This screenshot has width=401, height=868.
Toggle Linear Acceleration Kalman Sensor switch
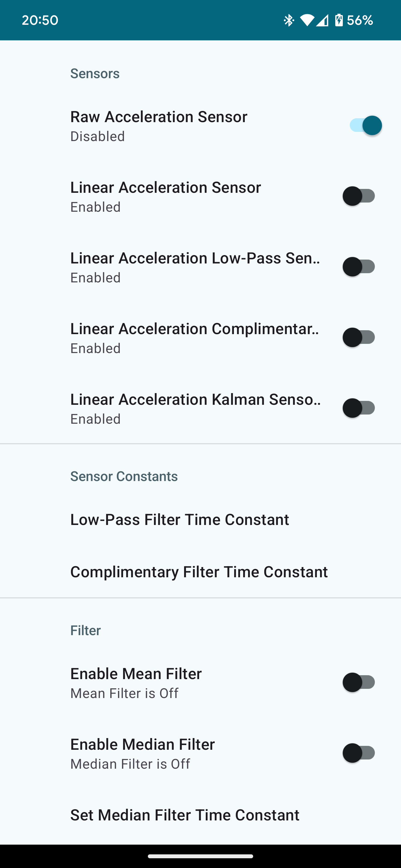(359, 408)
